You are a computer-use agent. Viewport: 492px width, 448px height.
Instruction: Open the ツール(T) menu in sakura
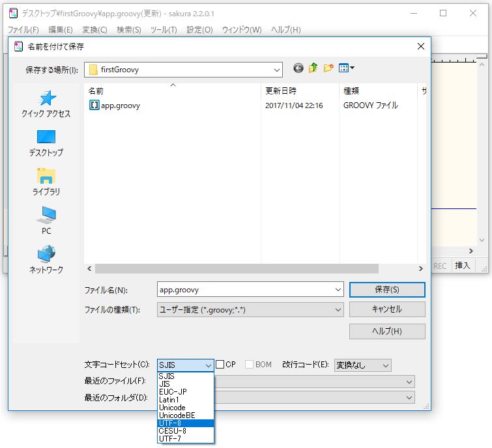click(164, 30)
